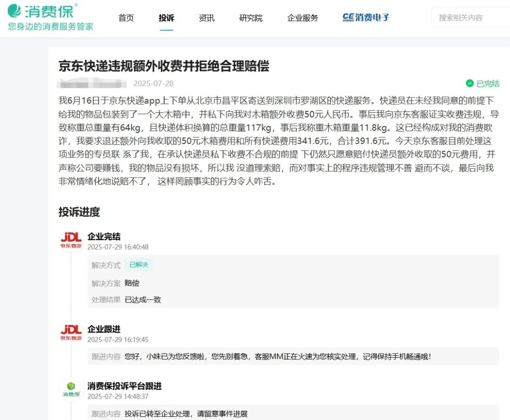The width and height of the screenshot is (510, 420).
Task: Select the 投诉 navigation tab
Action: (x=167, y=18)
